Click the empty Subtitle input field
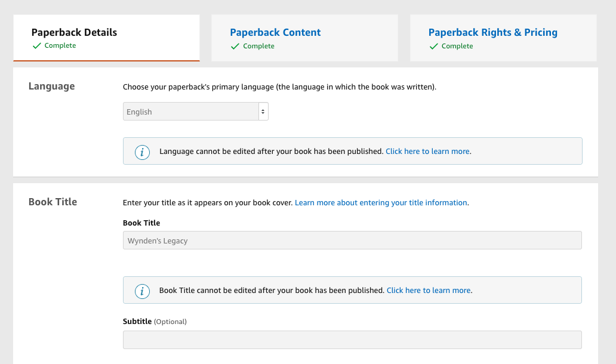This screenshot has width=616, height=364. click(x=352, y=340)
